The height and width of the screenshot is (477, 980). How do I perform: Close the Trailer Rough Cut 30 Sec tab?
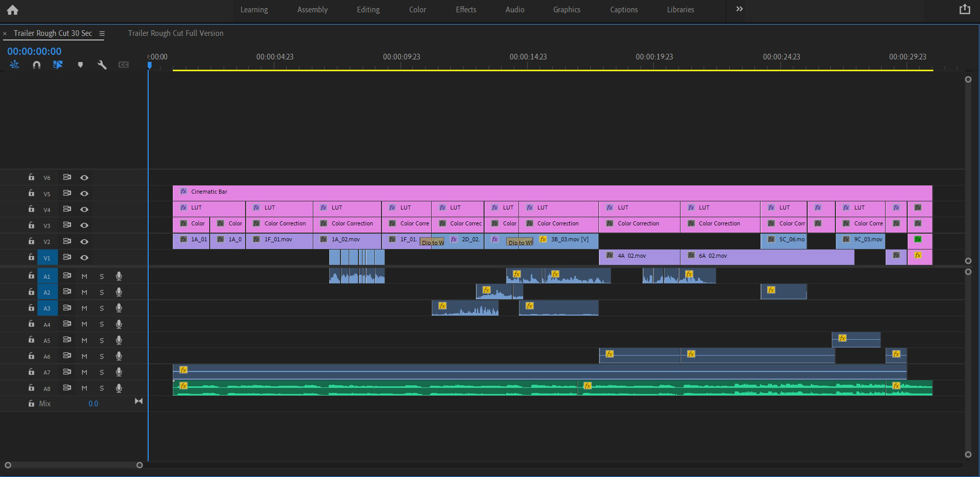pyautogui.click(x=5, y=33)
